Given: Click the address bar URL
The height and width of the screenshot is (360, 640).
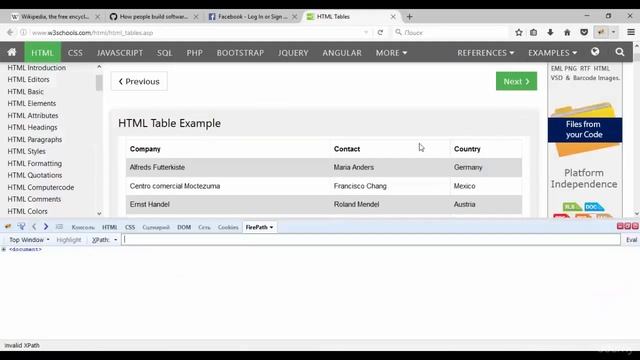Looking at the screenshot, I should pyautogui.click(x=92, y=33).
